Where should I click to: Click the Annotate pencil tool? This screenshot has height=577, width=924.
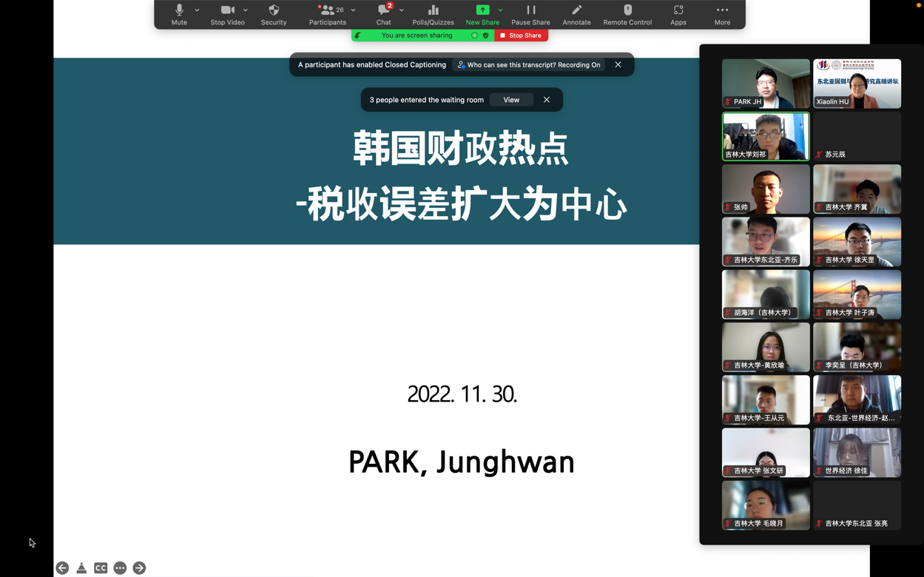[576, 14]
